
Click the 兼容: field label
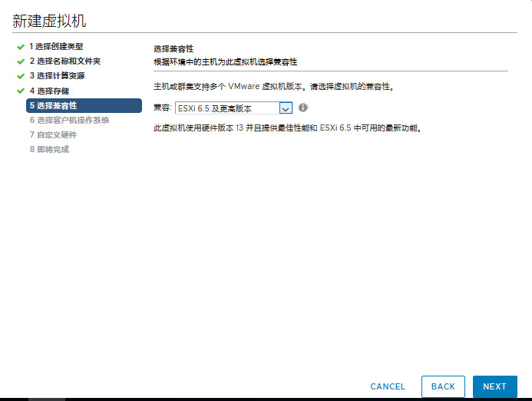coord(163,108)
